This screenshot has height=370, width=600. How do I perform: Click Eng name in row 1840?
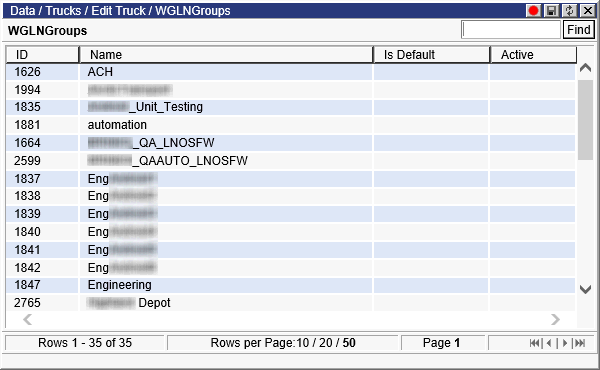[x=122, y=232]
